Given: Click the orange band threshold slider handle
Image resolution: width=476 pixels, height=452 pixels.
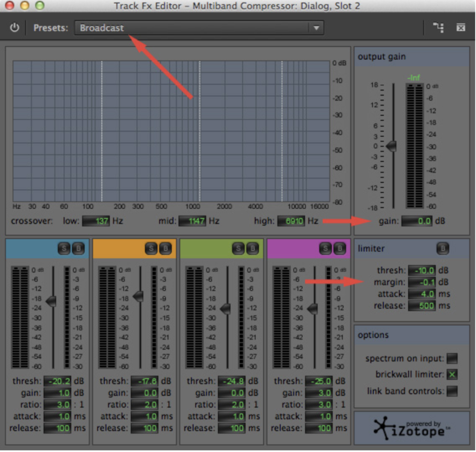Looking at the screenshot, I should (x=139, y=296).
